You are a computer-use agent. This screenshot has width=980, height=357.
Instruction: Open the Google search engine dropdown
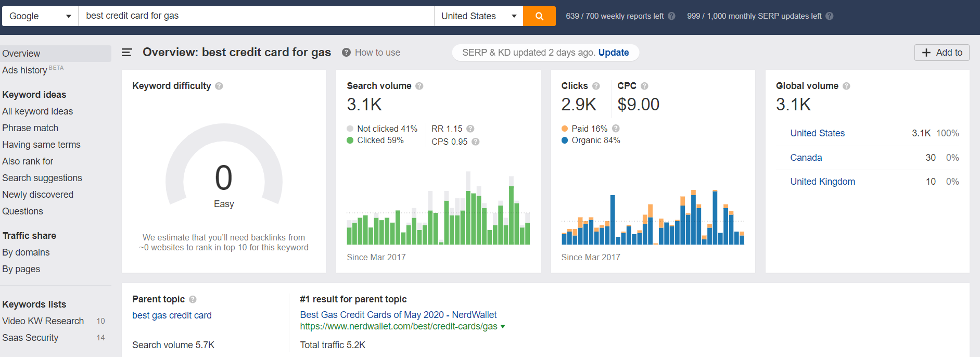tap(40, 16)
